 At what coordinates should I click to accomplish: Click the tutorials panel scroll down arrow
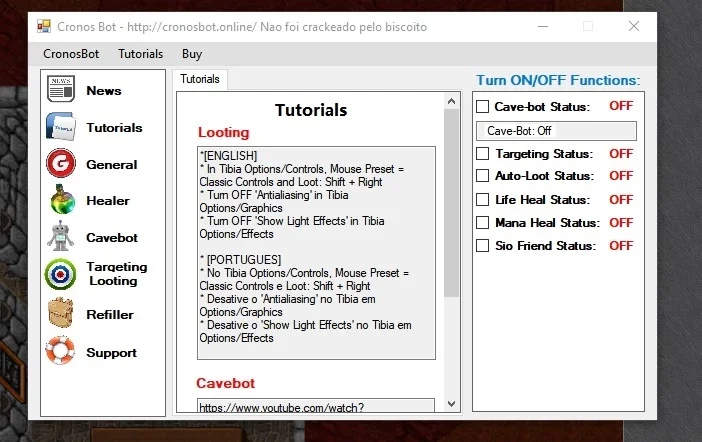451,404
